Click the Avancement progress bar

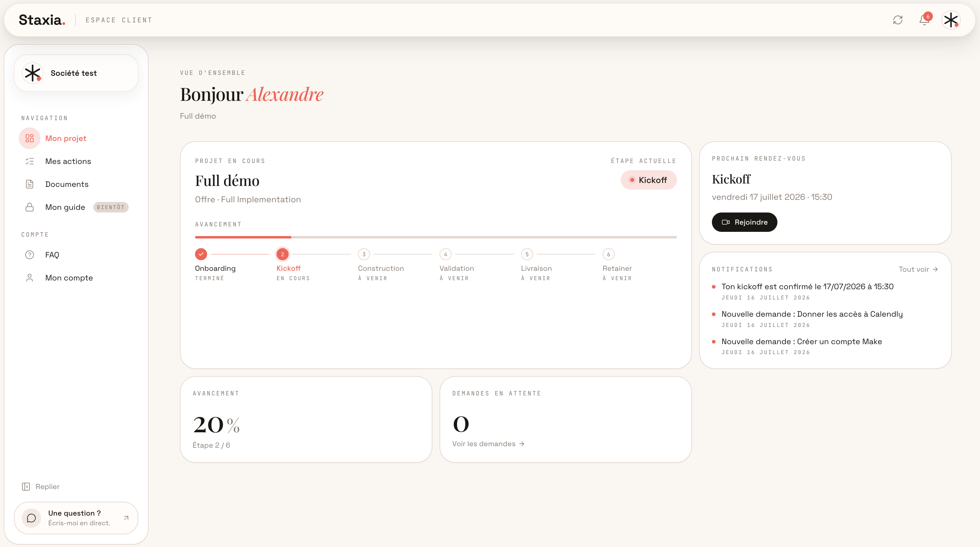pos(436,237)
